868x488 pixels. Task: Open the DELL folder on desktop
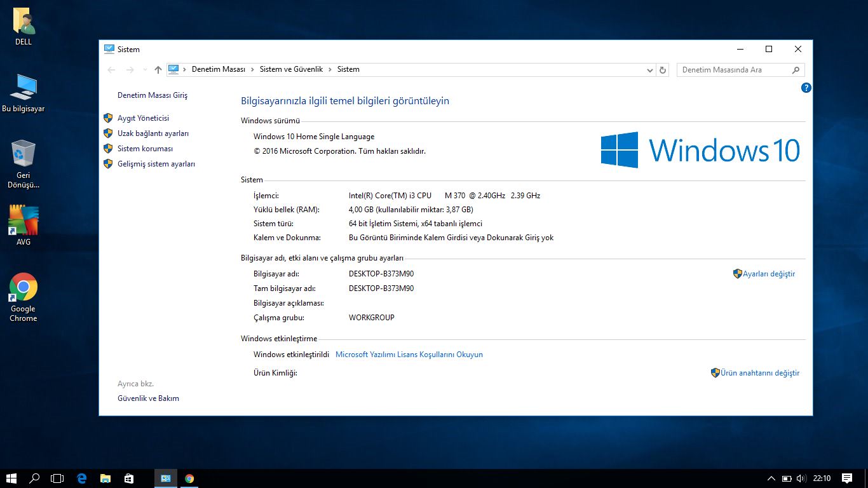[x=24, y=27]
